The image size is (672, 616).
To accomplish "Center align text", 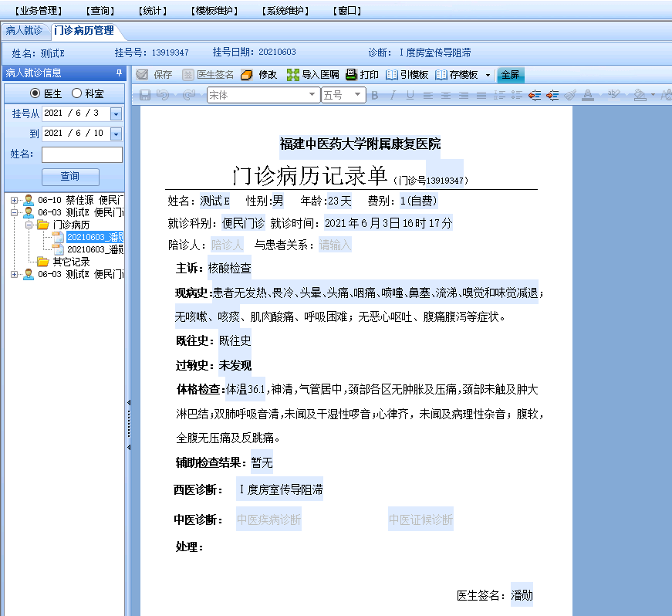I will point(446,95).
